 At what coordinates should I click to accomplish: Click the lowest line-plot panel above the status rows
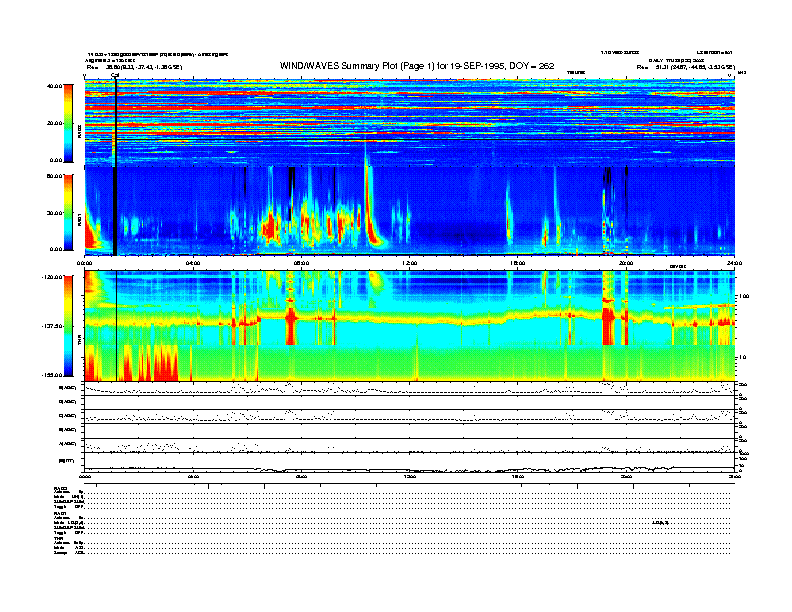click(x=409, y=462)
